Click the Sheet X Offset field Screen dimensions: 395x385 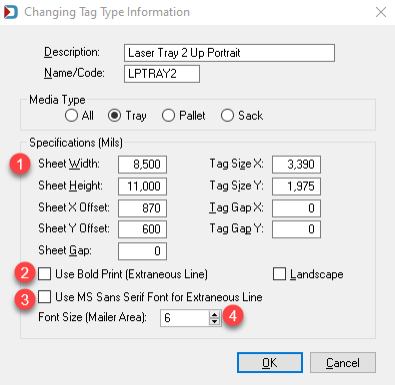coord(142,208)
